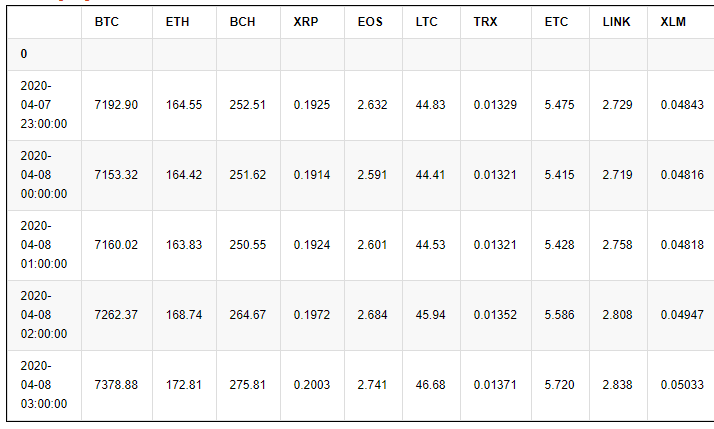Click the XLM column header
Screen dimensions: 714x429
point(674,22)
